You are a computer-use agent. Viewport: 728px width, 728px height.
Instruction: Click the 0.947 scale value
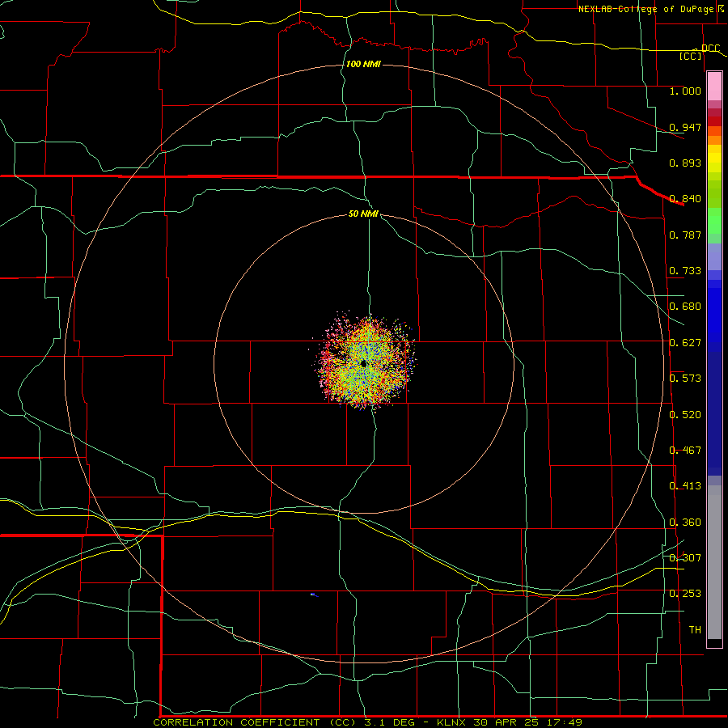(x=685, y=127)
